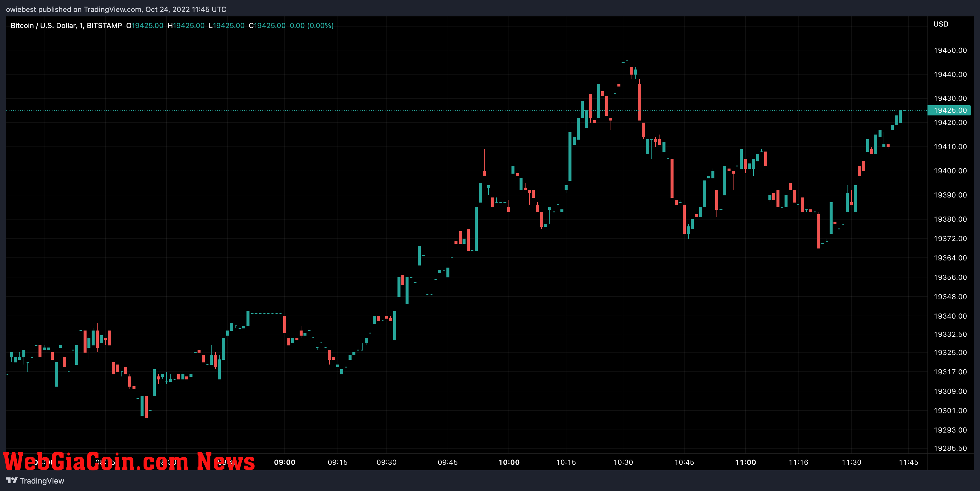
Task: Click the USD currency label
Action: pos(940,24)
